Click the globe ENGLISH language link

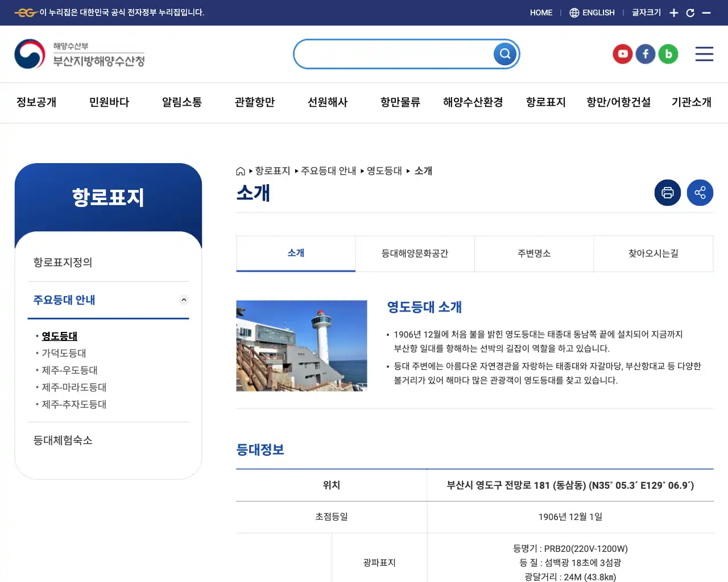coord(592,13)
